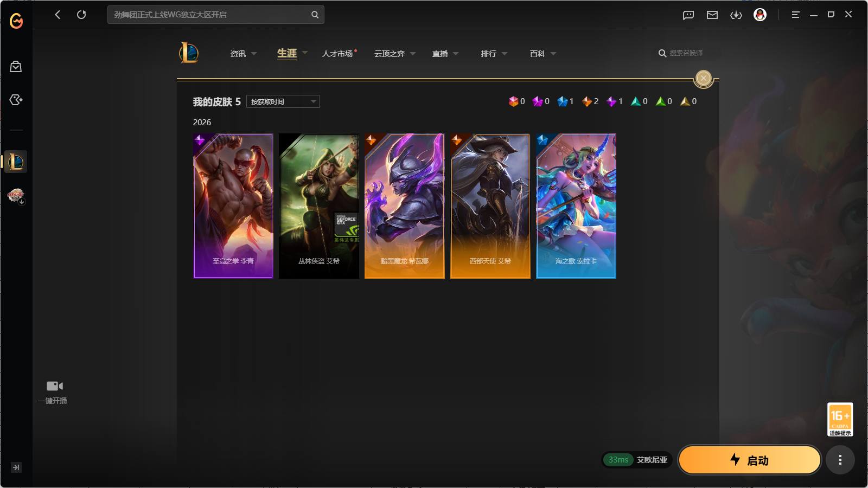The height and width of the screenshot is (488, 868).
Task: Launch the game with 启动 button
Action: [x=750, y=460]
